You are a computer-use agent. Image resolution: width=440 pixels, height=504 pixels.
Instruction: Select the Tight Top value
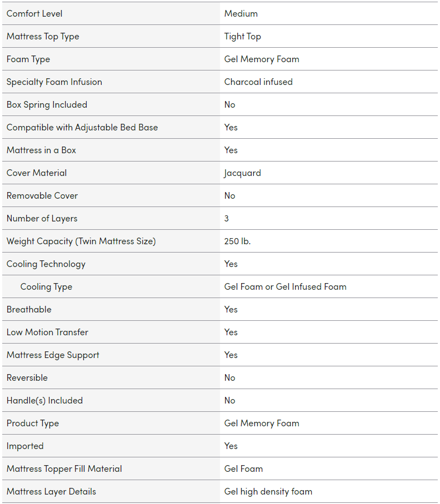click(x=242, y=36)
